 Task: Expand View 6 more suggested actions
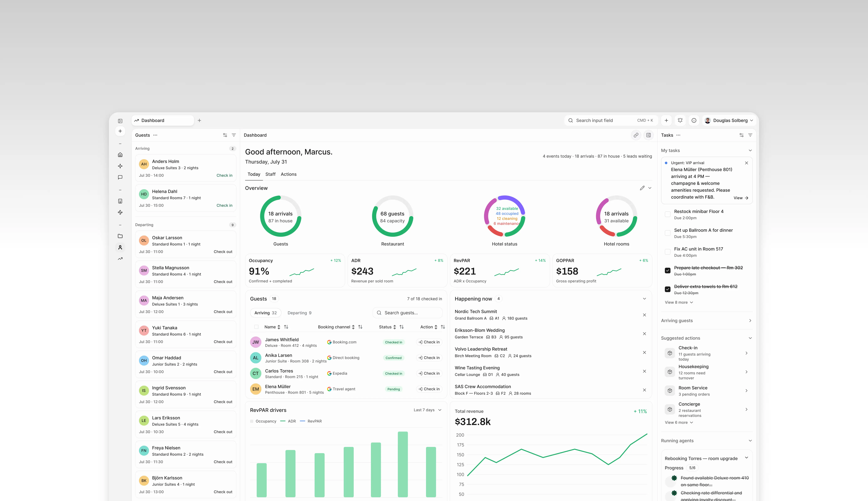(679, 423)
